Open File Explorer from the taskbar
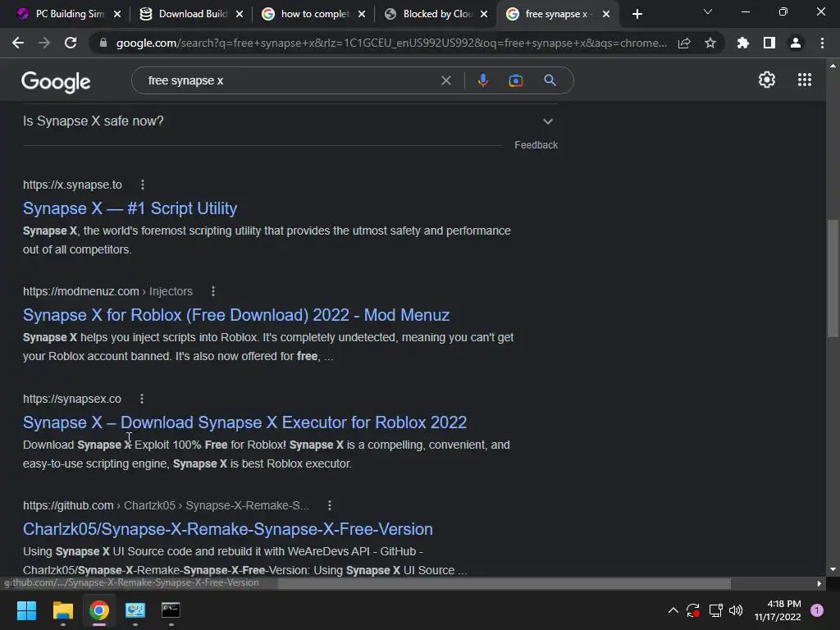Viewport: 840px width, 630px height. point(62,610)
